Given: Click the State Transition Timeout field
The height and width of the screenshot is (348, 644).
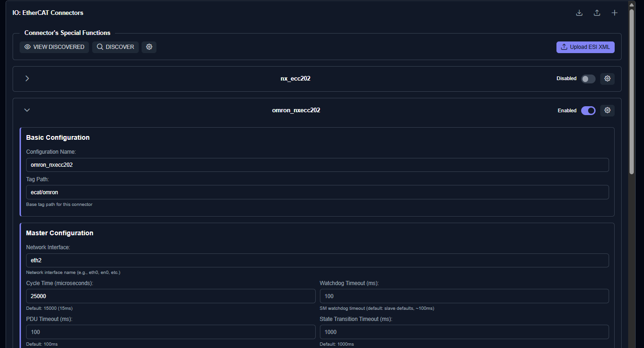Looking at the screenshot, I should tap(464, 332).
